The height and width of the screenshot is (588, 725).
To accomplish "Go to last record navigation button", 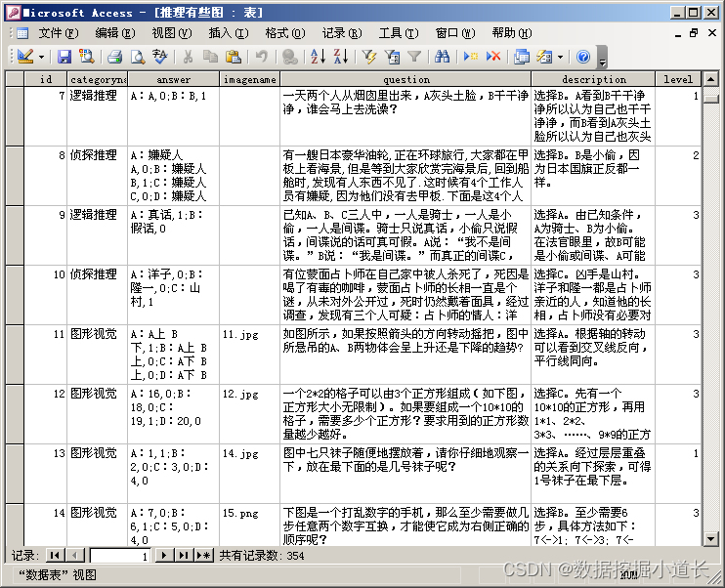I will click(x=184, y=555).
